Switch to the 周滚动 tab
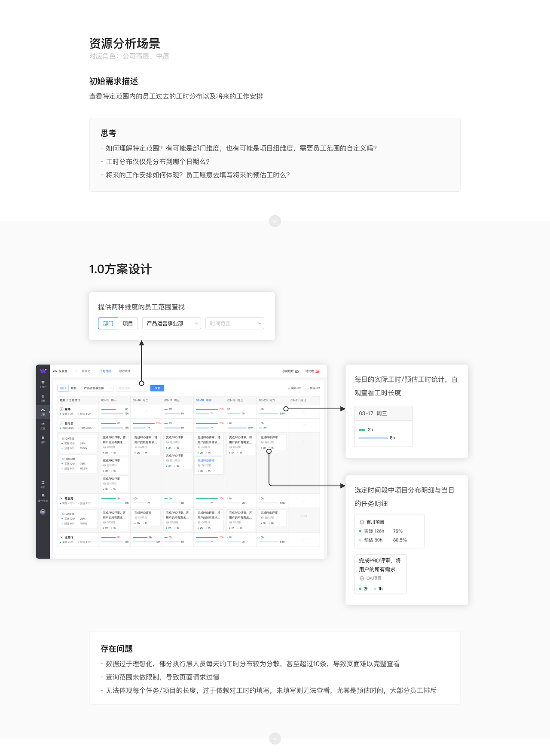 [86, 371]
